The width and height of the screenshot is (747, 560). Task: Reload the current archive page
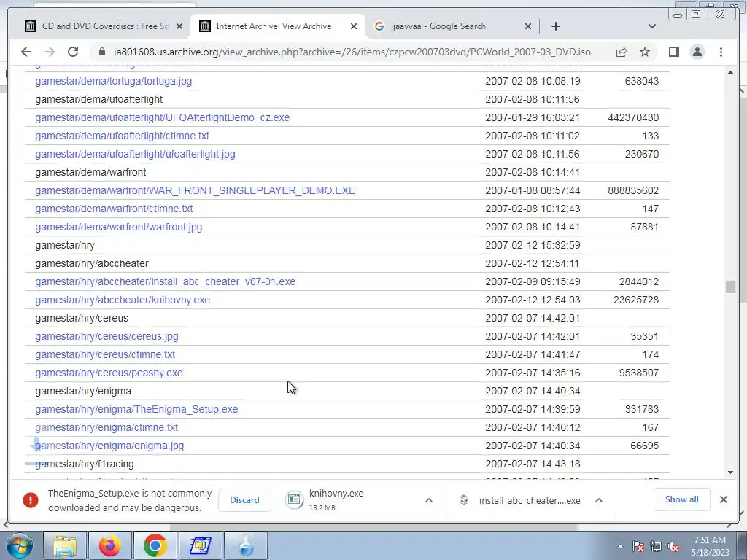point(72,52)
